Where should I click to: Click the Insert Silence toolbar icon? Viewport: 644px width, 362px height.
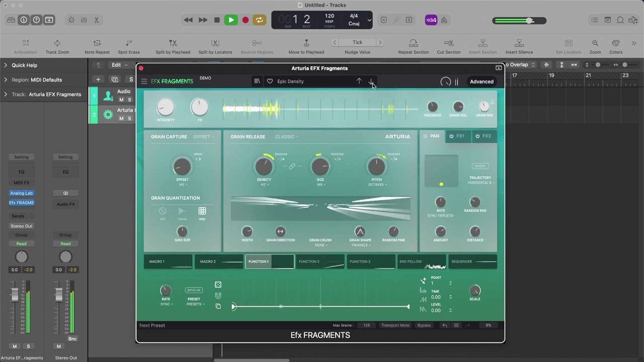519,43
